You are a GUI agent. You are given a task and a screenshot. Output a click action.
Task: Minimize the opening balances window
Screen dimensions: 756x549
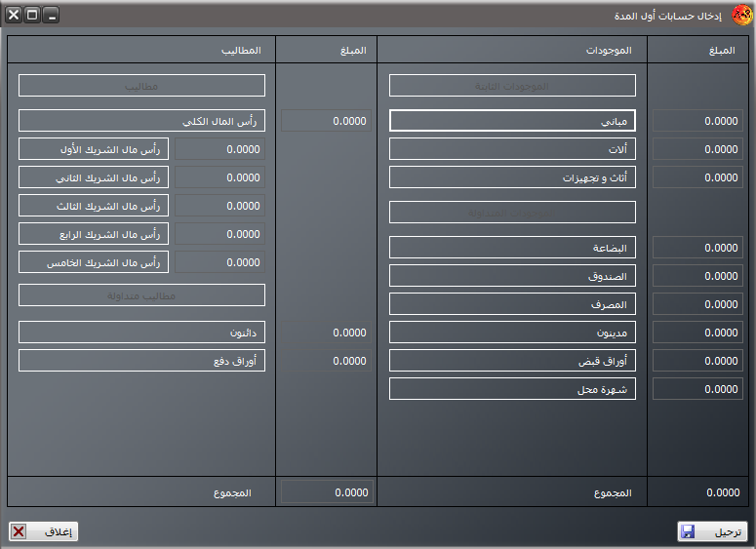click(x=51, y=15)
